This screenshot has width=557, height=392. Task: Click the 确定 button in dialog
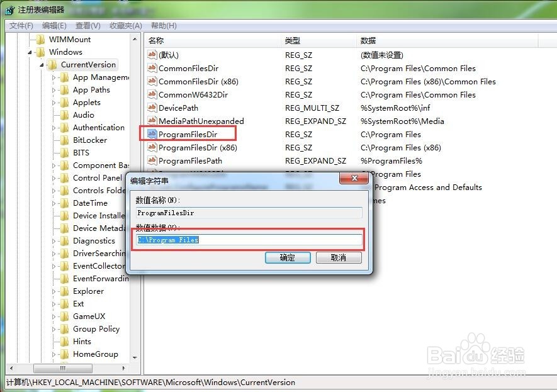click(x=288, y=257)
